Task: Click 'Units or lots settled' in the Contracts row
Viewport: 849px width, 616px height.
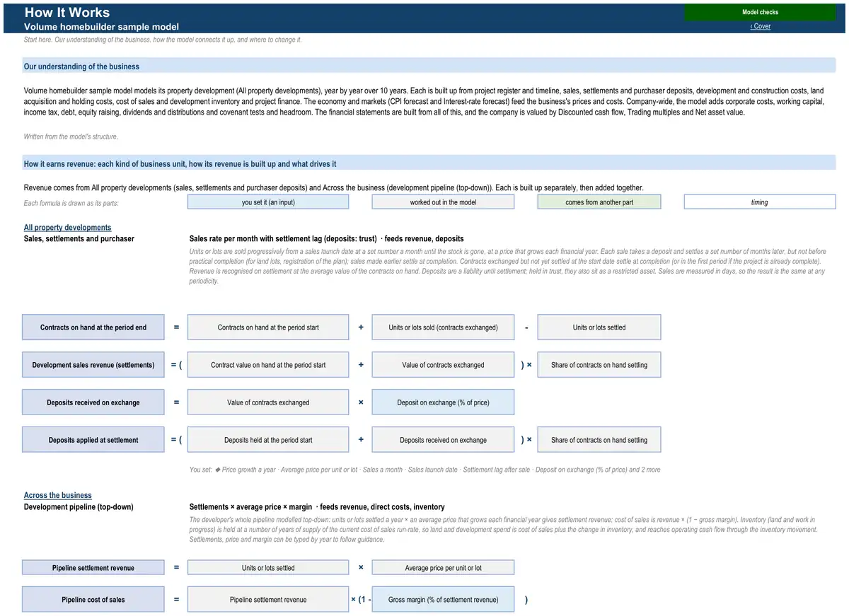Action: pos(599,327)
